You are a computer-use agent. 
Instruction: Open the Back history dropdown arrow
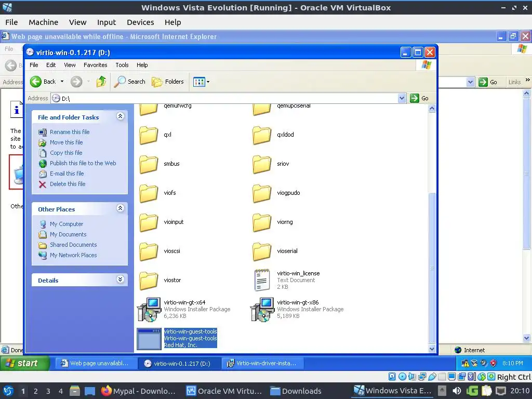click(x=62, y=82)
